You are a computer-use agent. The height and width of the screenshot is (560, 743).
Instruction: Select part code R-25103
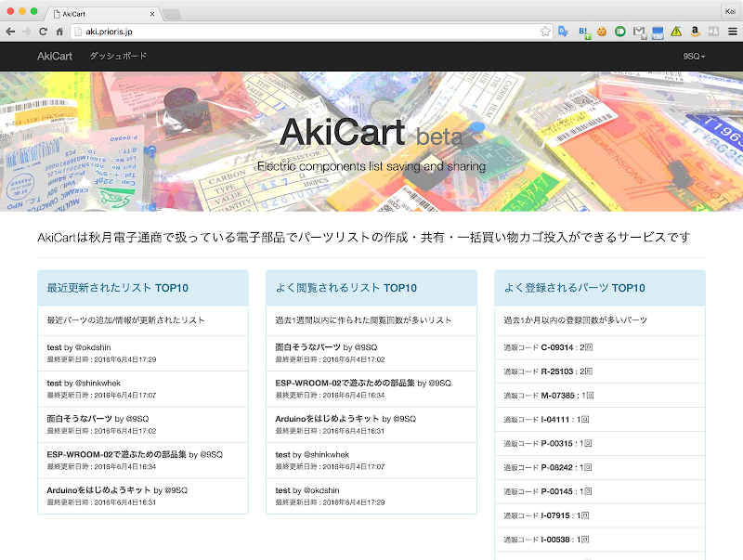(x=600, y=371)
